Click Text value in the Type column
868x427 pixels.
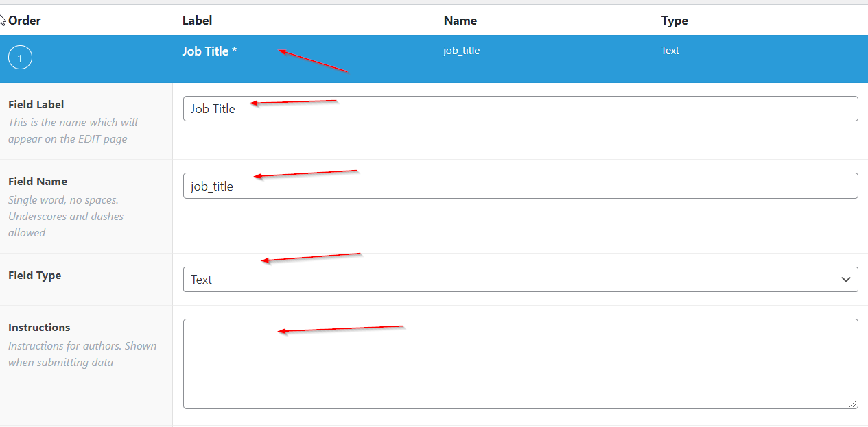[x=670, y=51]
